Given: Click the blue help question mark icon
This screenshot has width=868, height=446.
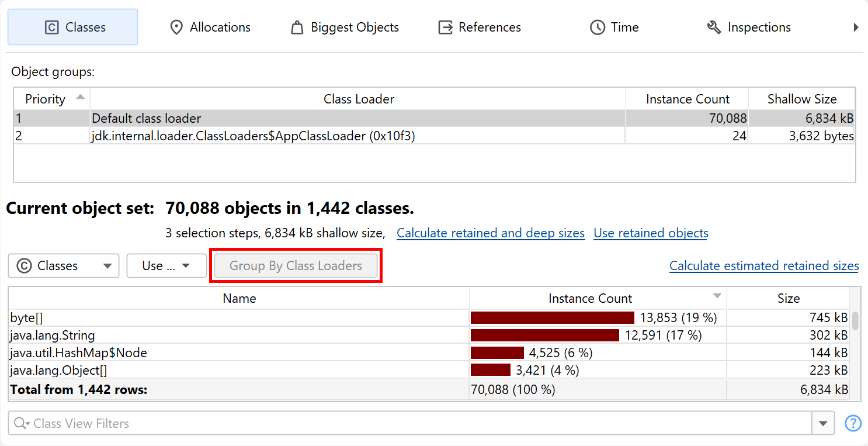Looking at the screenshot, I should tap(853, 423).
